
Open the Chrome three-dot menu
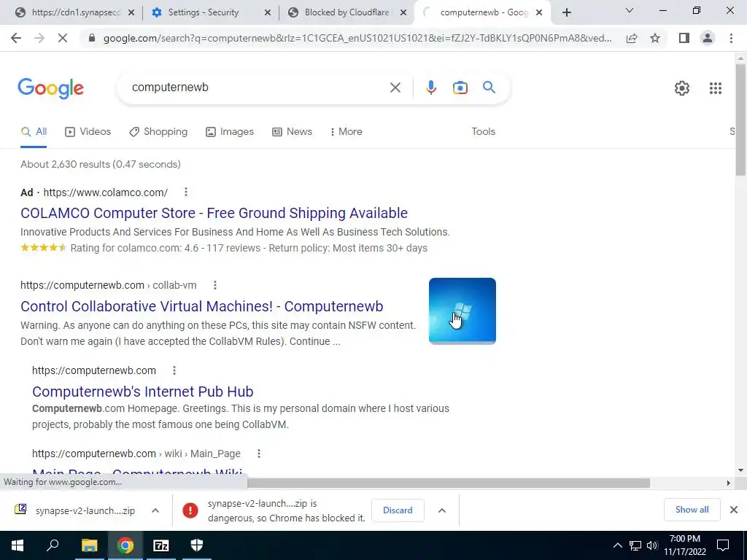(731, 38)
